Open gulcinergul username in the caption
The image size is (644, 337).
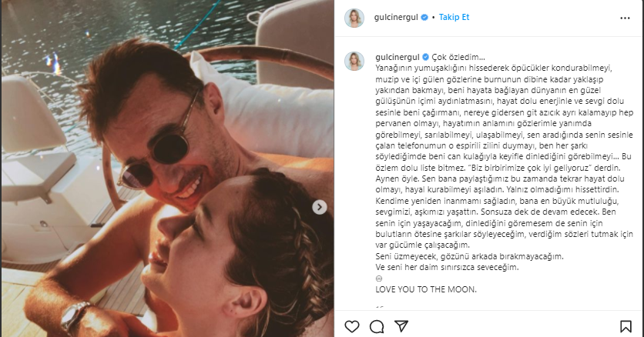(397, 57)
